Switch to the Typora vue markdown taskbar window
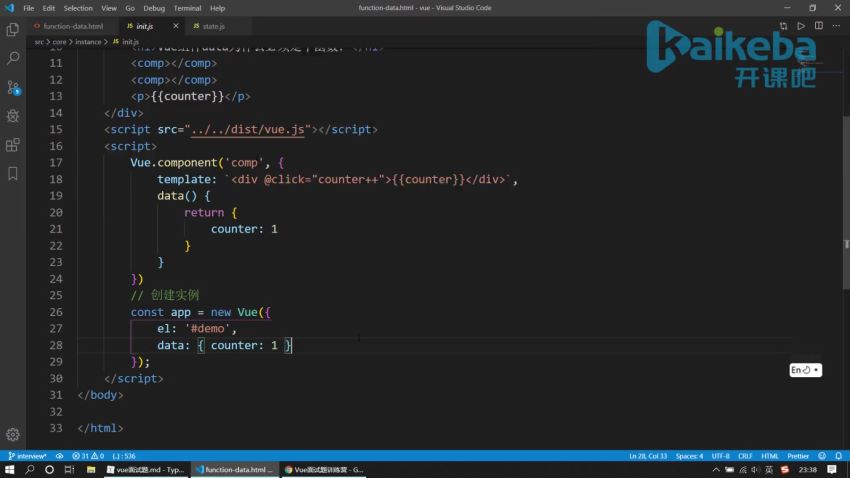 point(146,470)
